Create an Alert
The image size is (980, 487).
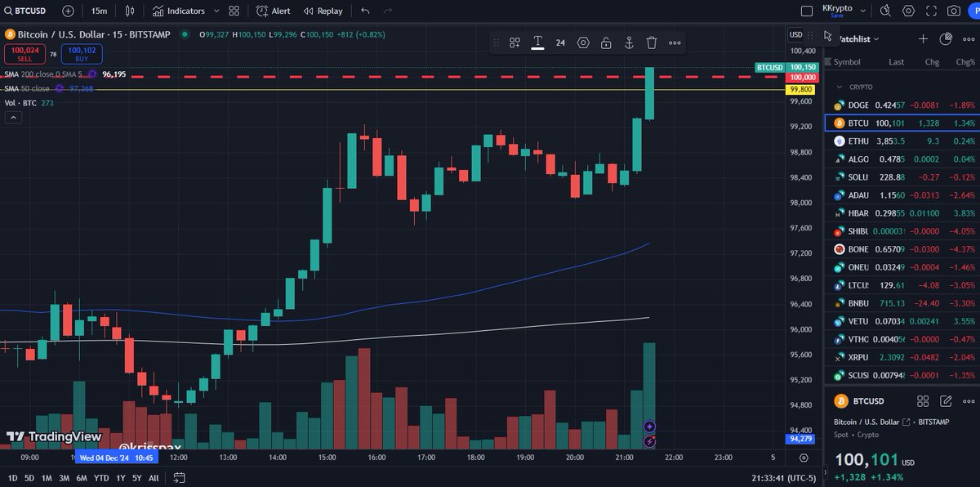(x=274, y=11)
